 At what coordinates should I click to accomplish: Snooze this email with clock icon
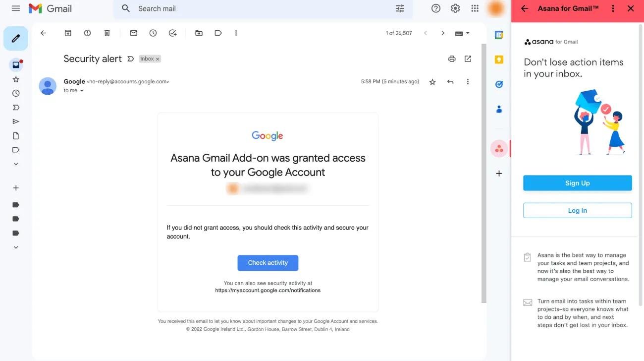point(153,33)
